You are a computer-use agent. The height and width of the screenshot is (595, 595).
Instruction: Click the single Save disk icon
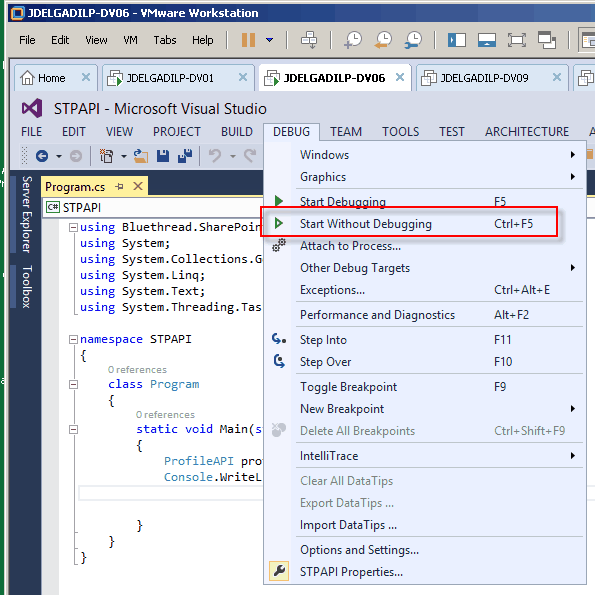coord(163,156)
